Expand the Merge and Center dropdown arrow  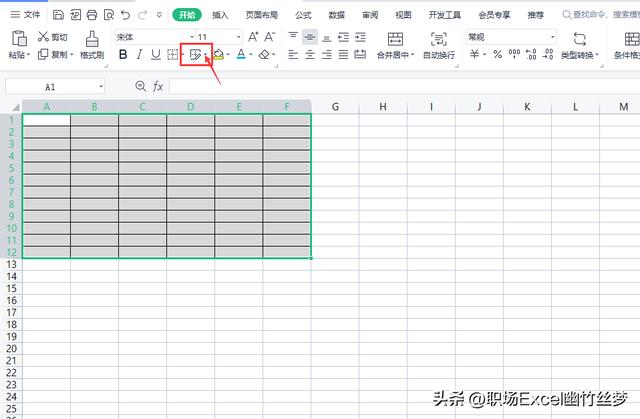(412, 55)
